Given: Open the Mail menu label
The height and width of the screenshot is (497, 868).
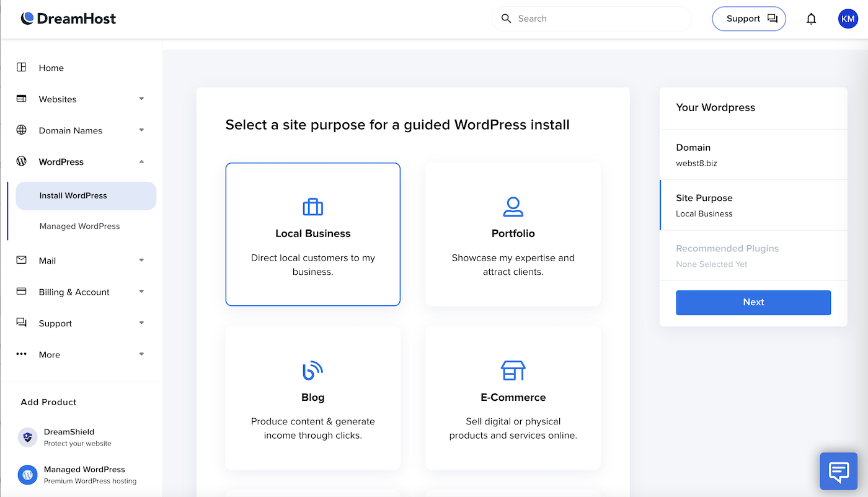Looking at the screenshot, I should coord(48,261).
